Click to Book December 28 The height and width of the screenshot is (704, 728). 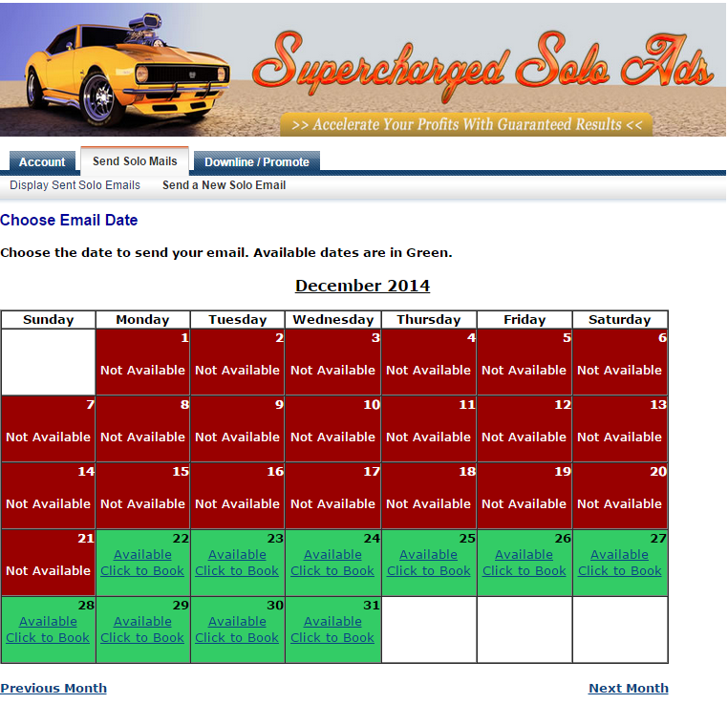click(48, 638)
